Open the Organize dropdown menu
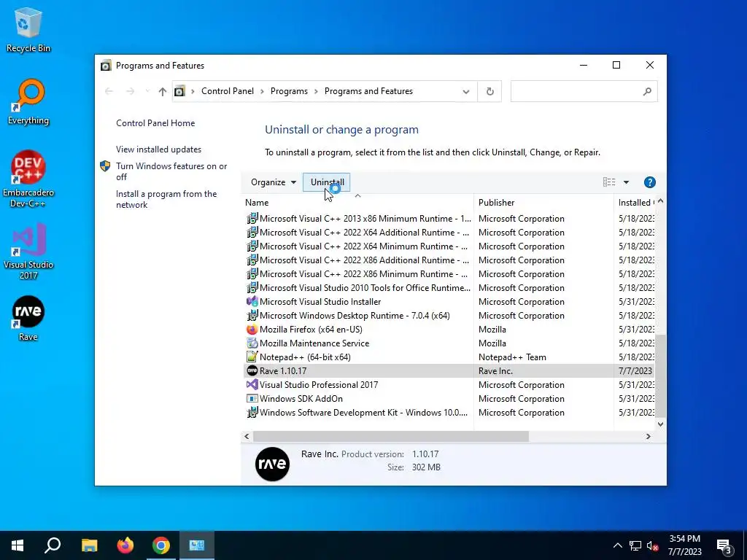 coord(274,182)
